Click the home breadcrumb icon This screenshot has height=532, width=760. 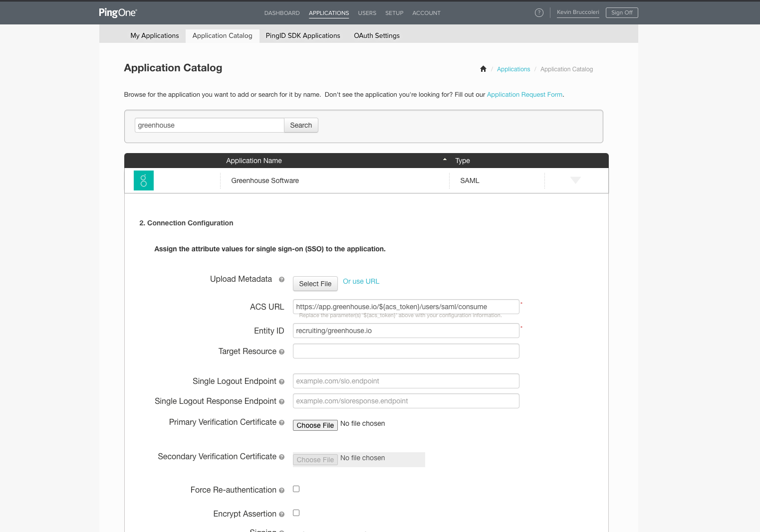(x=483, y=69)
